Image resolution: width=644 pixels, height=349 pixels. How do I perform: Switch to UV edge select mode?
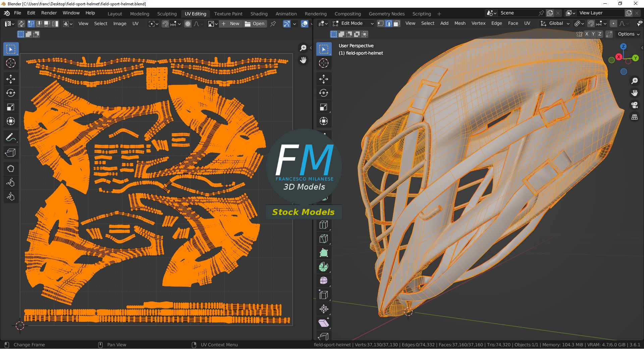tap(39, 24)
